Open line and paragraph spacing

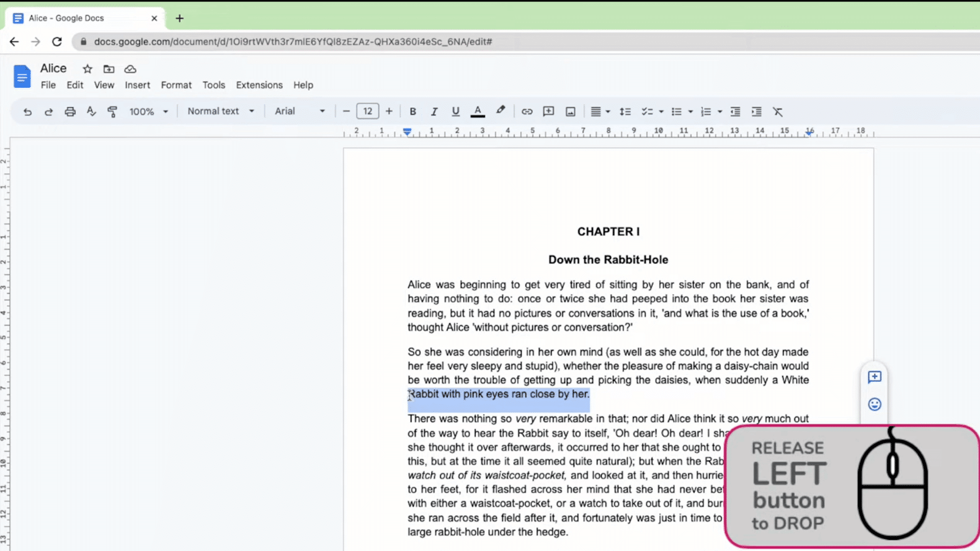click(625, 112)
